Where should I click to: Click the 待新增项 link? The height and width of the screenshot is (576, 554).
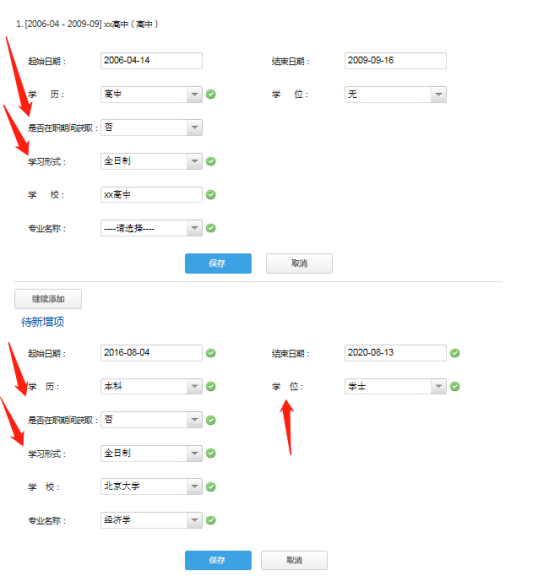(43, 322)
